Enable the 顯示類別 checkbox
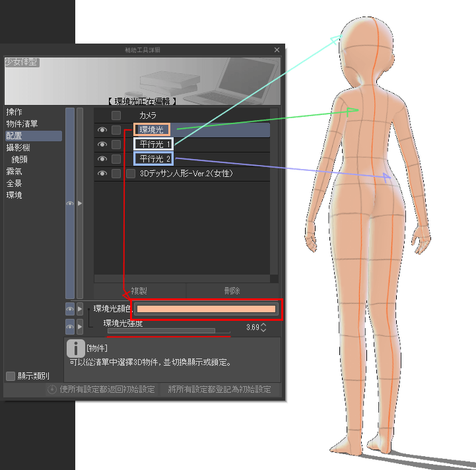This screenshot has height=470, width=476. [x=11, y=376]
